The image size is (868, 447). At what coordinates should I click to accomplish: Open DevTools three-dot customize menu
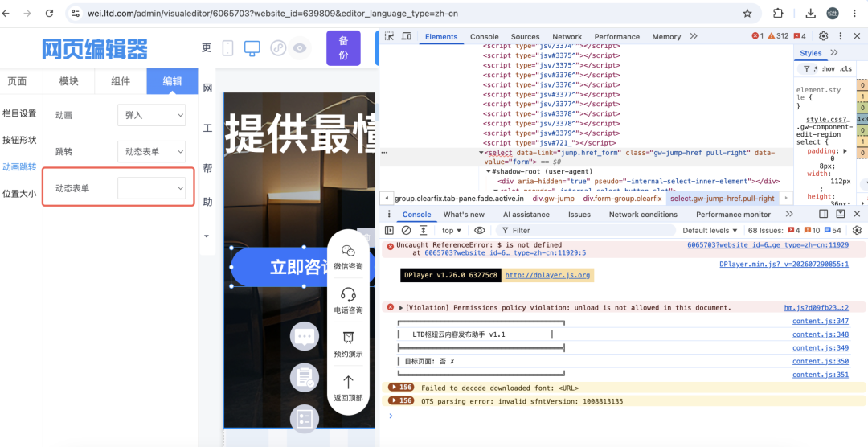pos(841,36)
